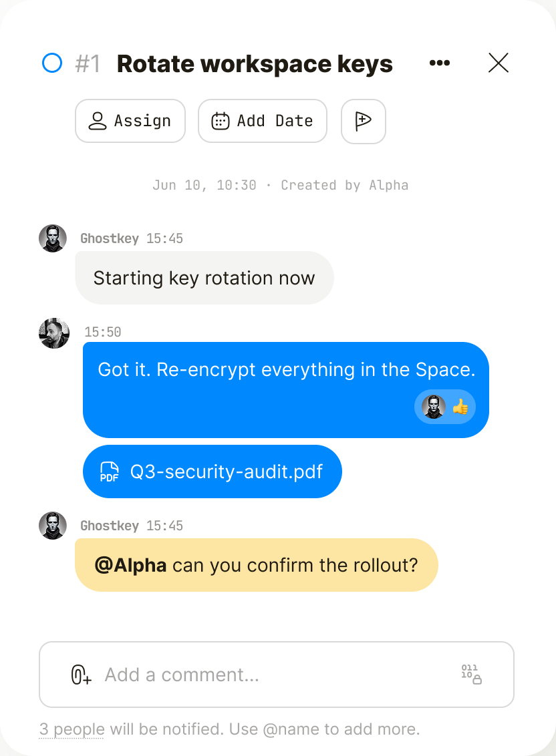Click the task title Rotate workspace keys
The width and height of the screenshot is (556, 756).
[x=255, y=64]
